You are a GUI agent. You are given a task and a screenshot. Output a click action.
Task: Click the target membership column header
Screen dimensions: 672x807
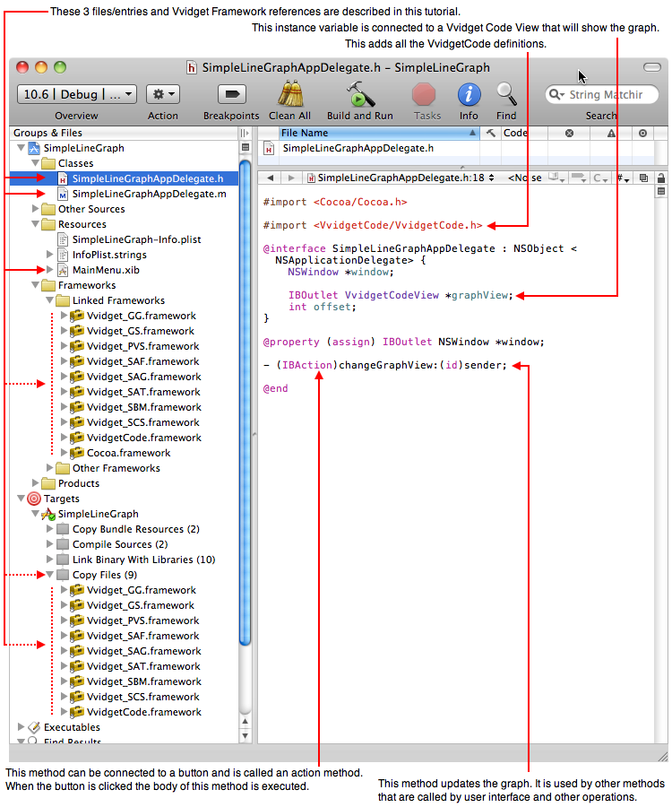[642, 133]
